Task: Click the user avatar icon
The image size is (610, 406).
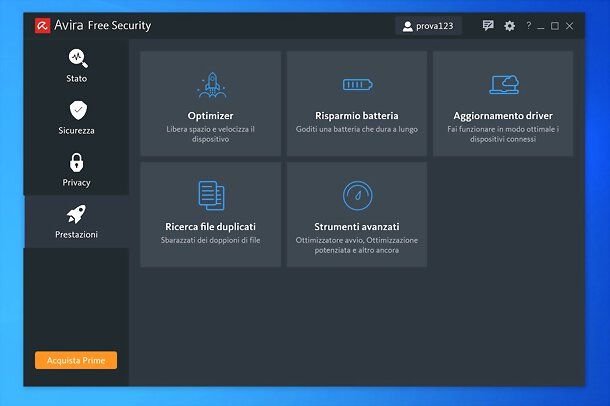Action: 407,26
